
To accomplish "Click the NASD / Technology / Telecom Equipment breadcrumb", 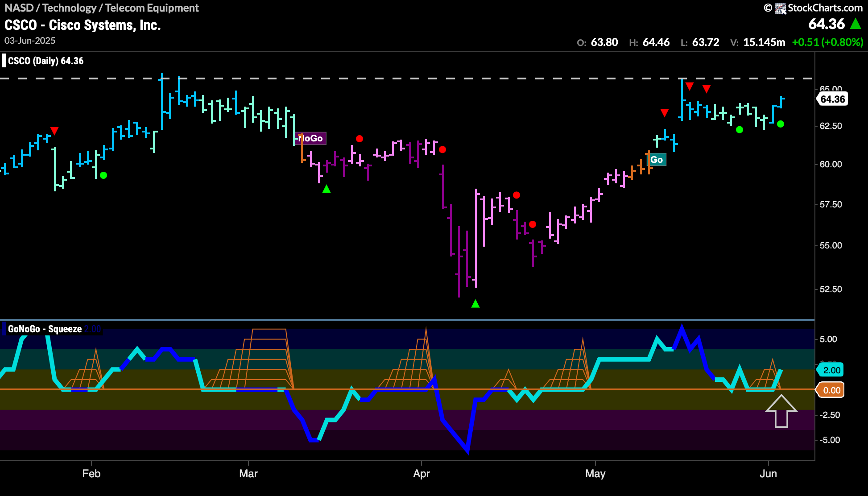I will 102,8.
